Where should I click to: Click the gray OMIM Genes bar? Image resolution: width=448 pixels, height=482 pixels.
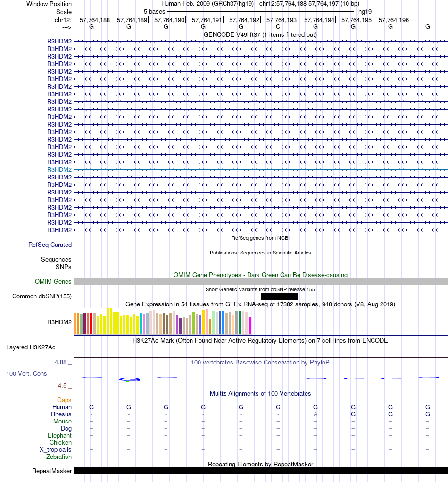(260, 281)
